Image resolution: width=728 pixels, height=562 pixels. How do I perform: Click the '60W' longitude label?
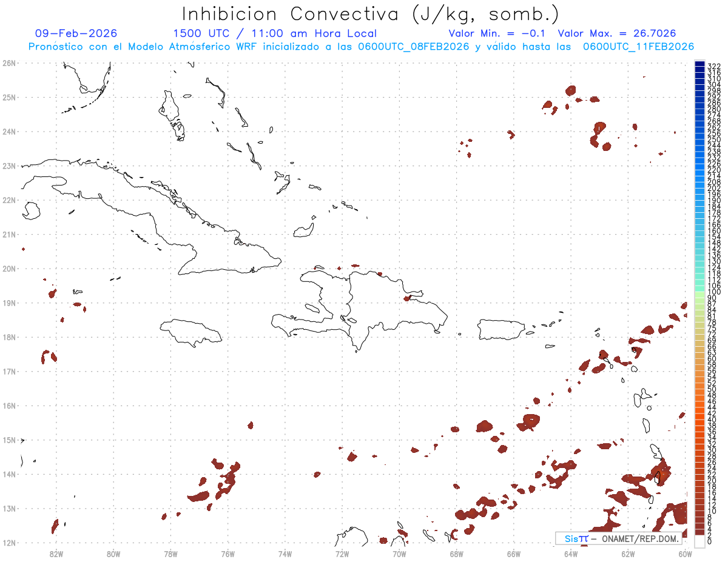point(686,553)
